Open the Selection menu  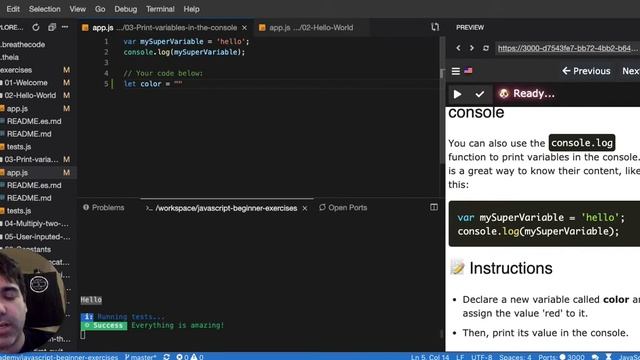pyautogui.click(x=44, y=9)
